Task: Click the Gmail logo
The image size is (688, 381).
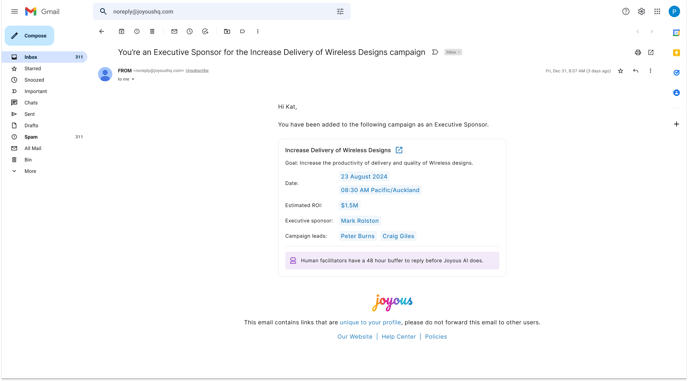Action: click(x=42, y=11)
